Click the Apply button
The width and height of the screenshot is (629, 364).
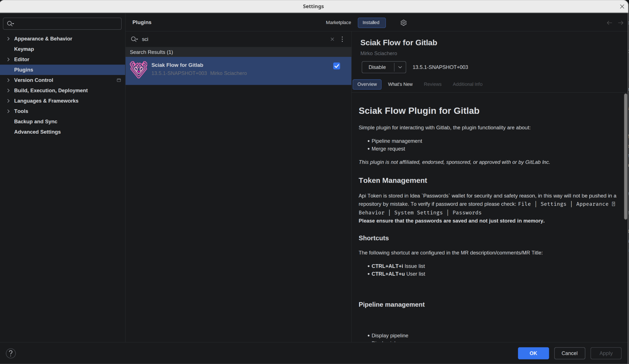point(606,353)
